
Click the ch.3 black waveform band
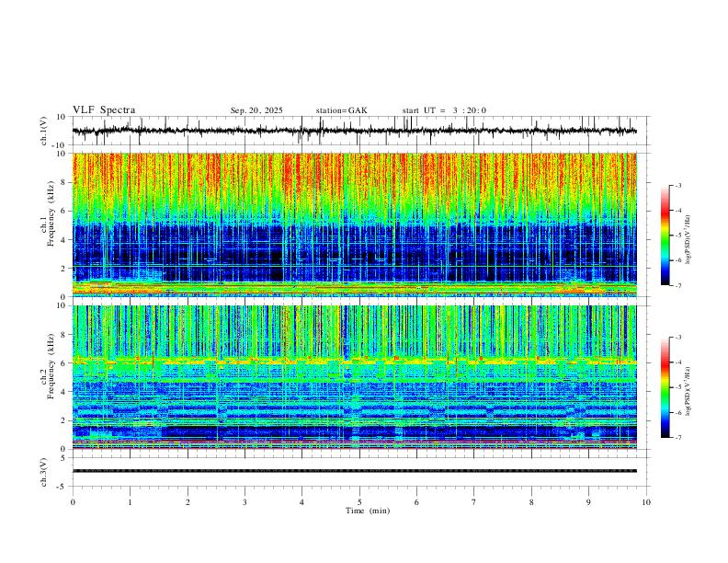point(354,471)
